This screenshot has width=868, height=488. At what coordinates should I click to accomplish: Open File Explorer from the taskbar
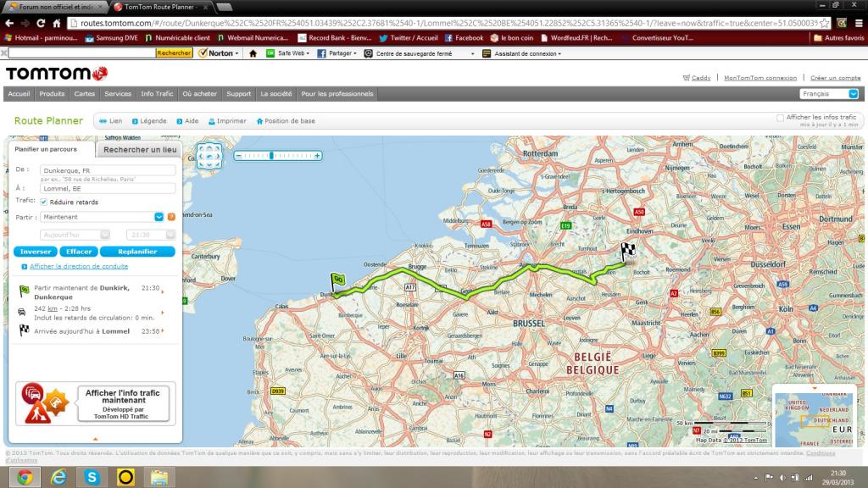[159, 477]
